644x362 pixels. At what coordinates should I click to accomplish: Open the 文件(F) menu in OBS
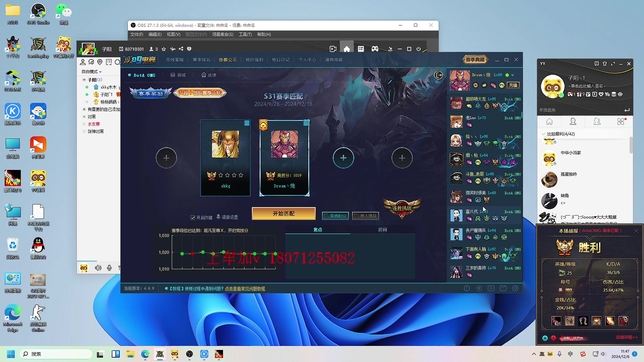[x=137, y=35]
